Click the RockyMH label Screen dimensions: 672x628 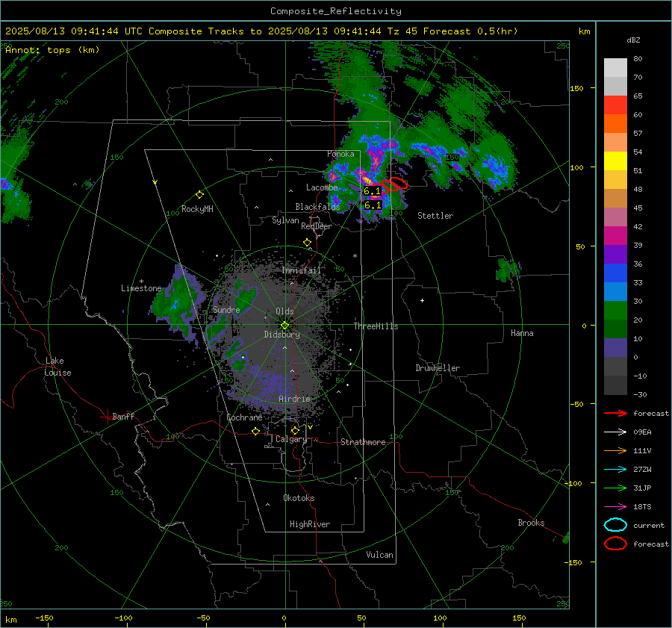click(x=197, y=209)
